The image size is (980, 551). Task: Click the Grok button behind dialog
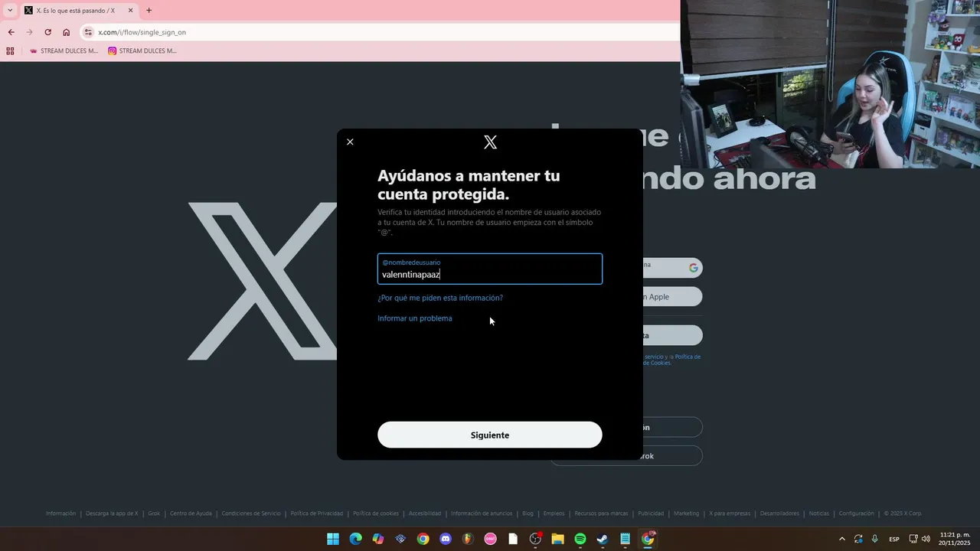point(672,456)
